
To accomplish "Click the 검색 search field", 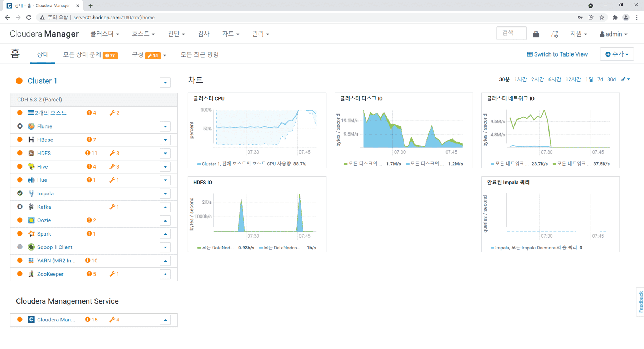I will 511,33.
